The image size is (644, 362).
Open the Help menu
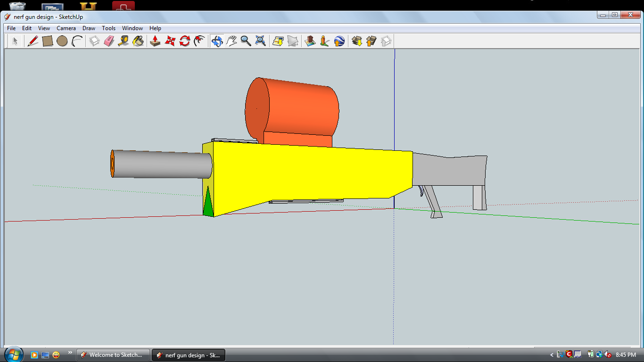[x=155, y=28]
